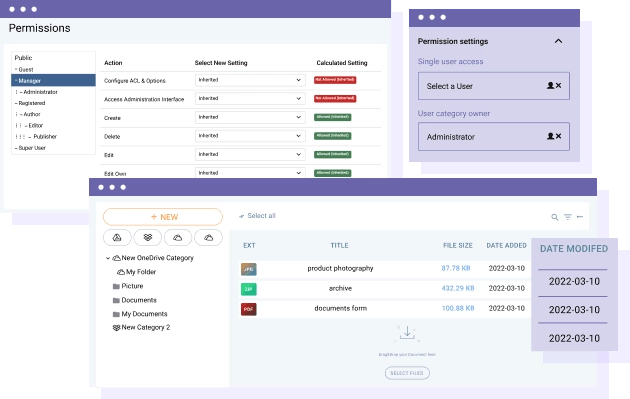630x399 pixels.
Task: Click the Administrator category owner field
Action: click(x=494, y=137)
